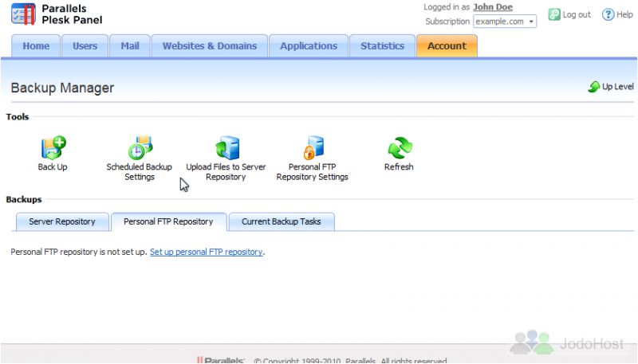Click the Log out key icon

[554, 14]
